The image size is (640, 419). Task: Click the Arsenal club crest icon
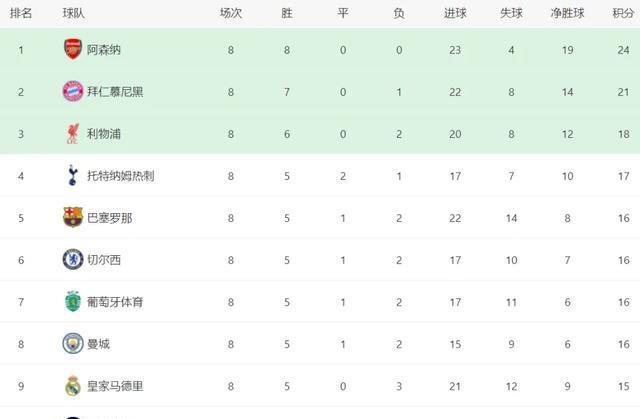pos(72,49)
